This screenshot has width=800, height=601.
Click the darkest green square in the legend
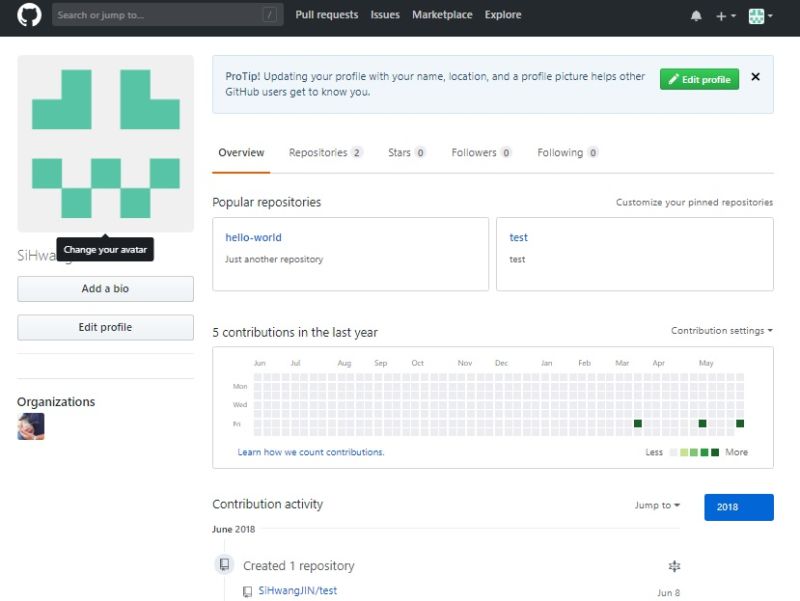click(x=717, y=452)
